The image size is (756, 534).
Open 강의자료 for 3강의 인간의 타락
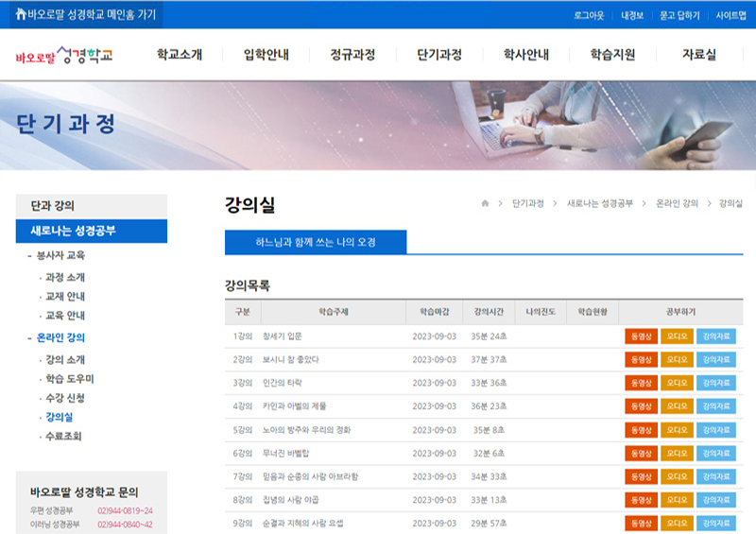click(716, 383)
